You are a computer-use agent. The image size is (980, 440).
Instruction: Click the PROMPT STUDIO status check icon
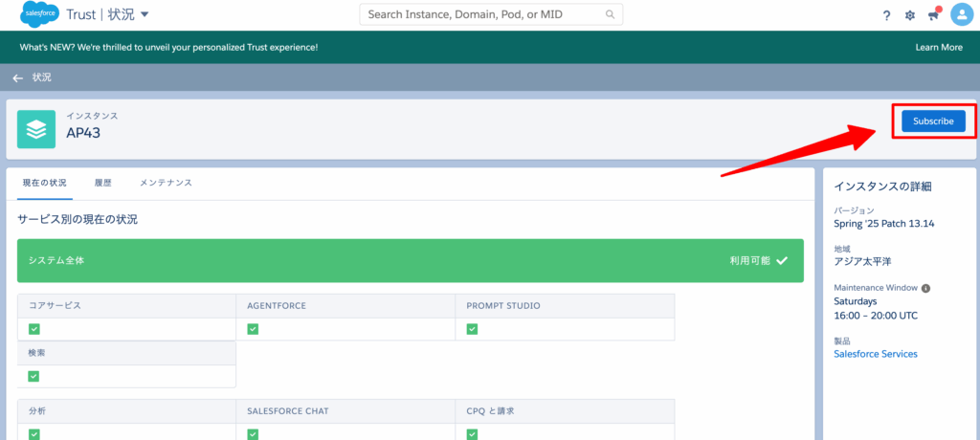point(472,329)
